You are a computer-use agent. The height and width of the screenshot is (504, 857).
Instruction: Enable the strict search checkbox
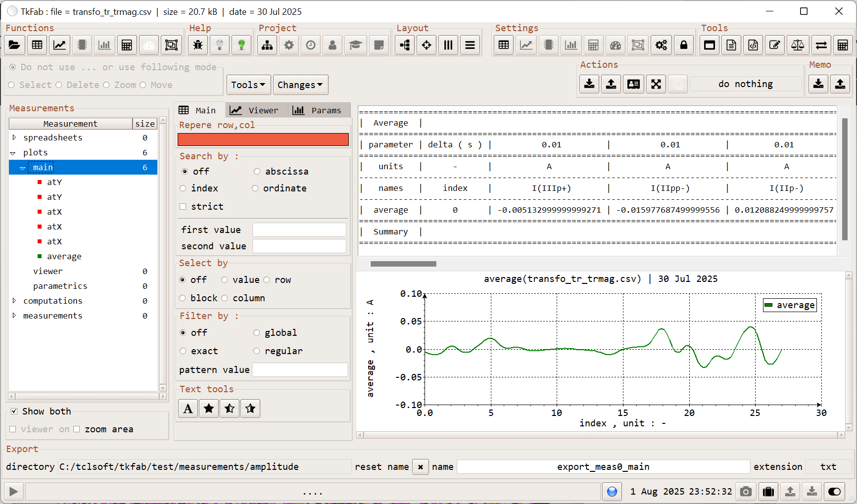183,206
